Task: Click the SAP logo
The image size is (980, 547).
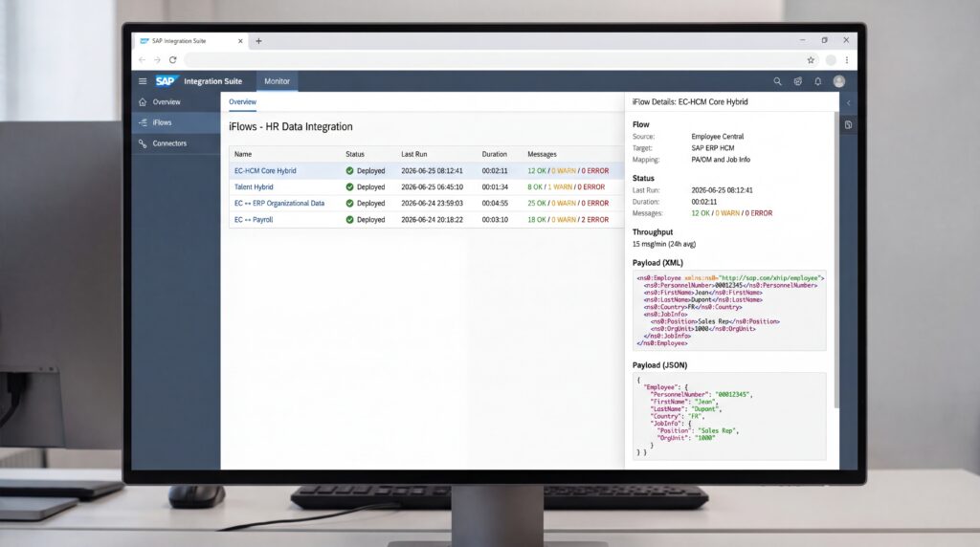Action: (167, 81)
